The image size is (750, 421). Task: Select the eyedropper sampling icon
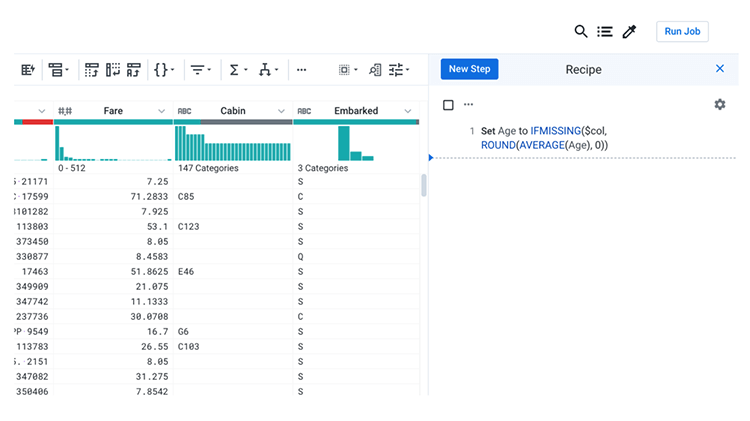click(x=629, y=32)
